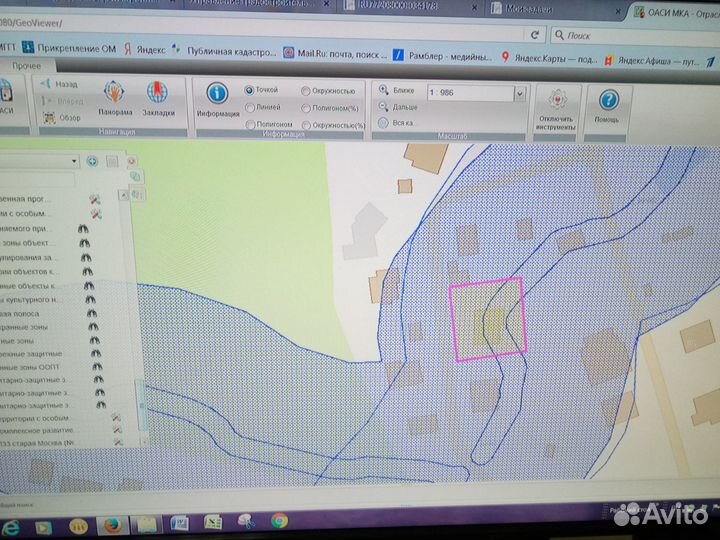Open Закладки bookmarks
The height and width of the screenshot is (540, 720).
[158, 95]
